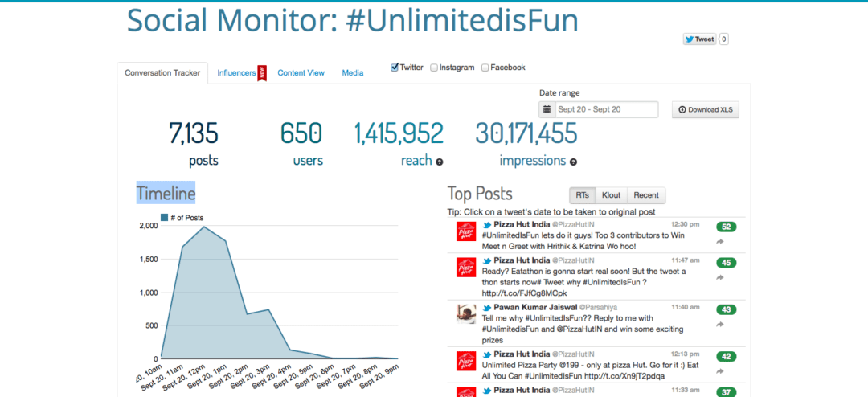The image size is (868, 397).
Task: Click Twitter bird icon on 12:13 pm tweet
Action: coord(487,354)
